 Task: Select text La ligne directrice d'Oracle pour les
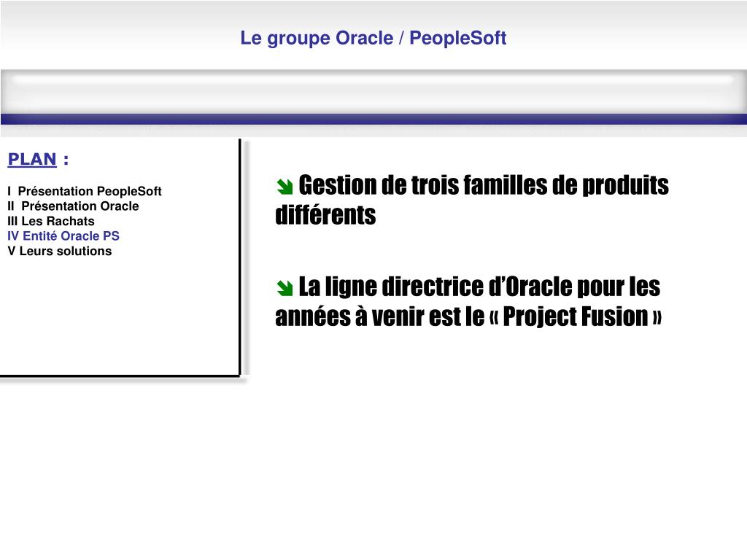[479, 287]
